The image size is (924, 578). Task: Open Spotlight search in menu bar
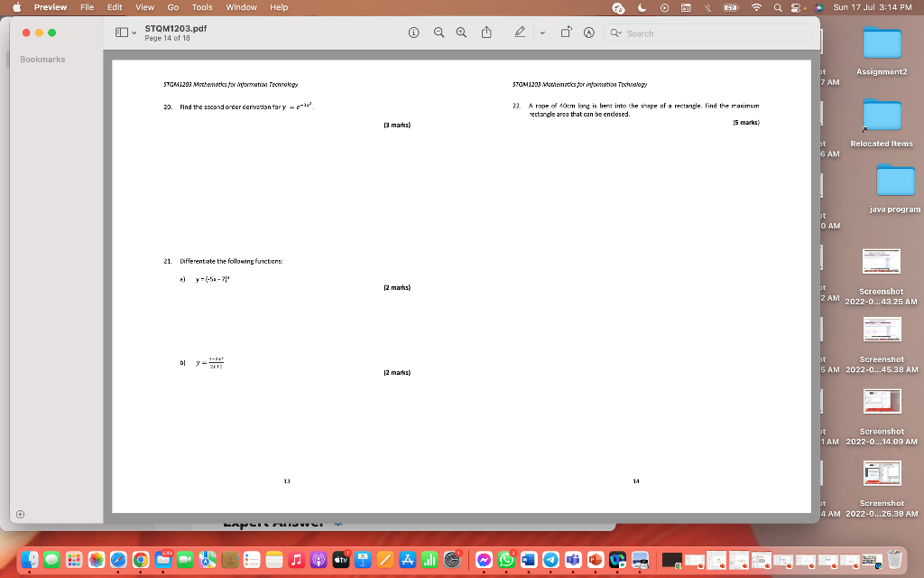(x=778, y=7)
